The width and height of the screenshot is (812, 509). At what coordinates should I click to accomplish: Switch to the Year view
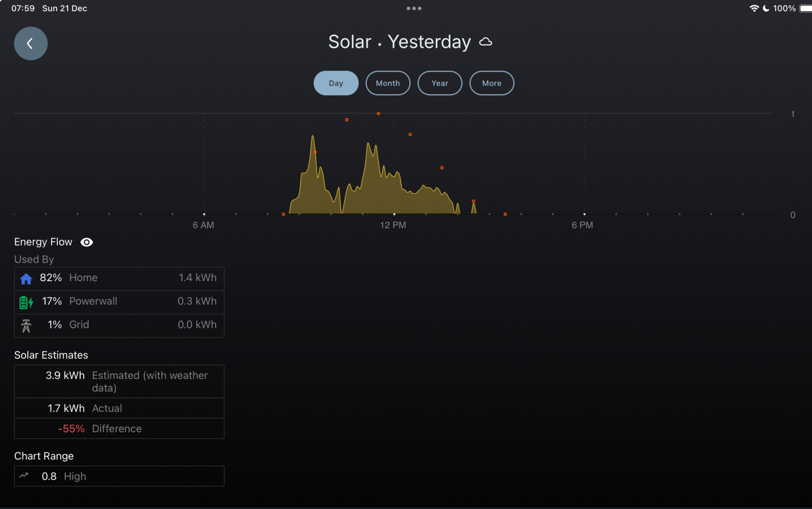(x=439, y=83)
